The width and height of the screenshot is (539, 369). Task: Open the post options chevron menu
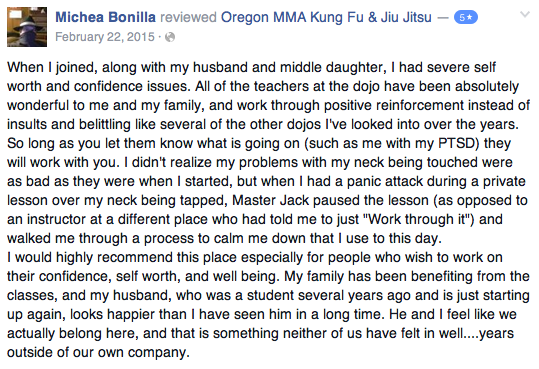point(525,14)
